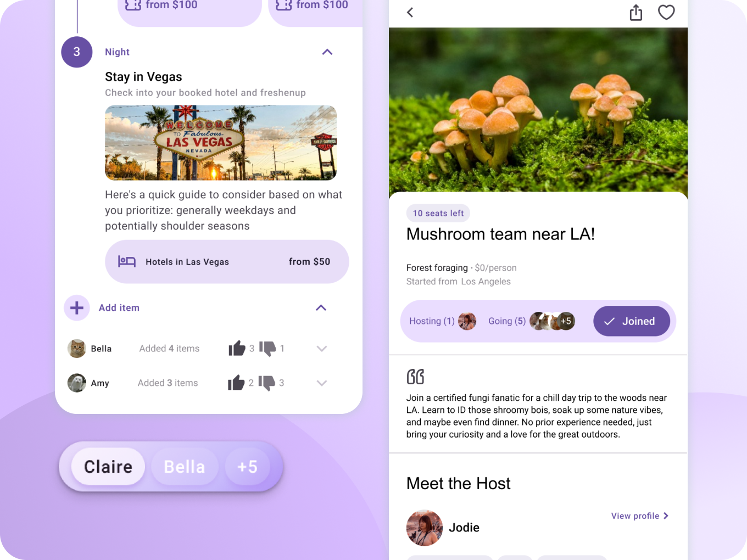Collapse the Add item section
747x560 pixels.
(321, 308)
